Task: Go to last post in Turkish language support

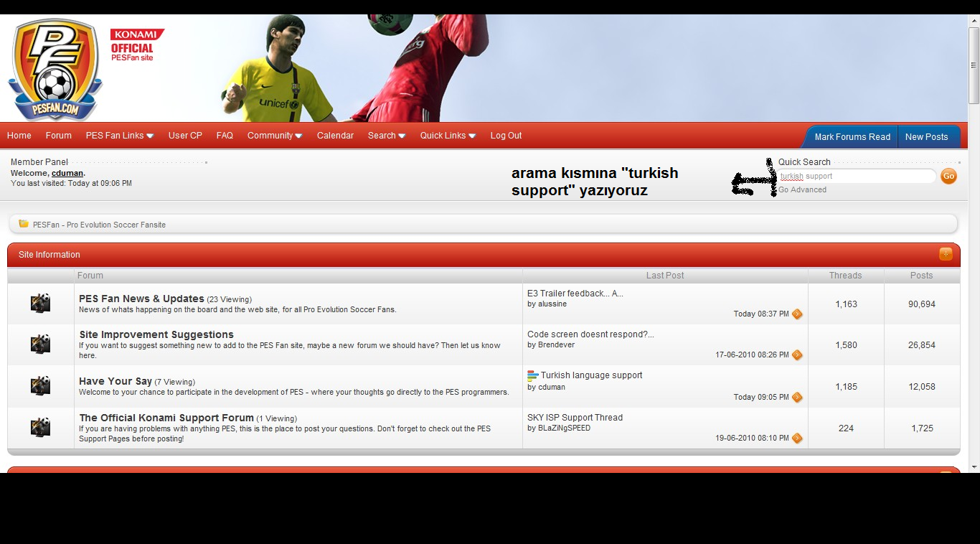Action: click(x=797, y=397)
